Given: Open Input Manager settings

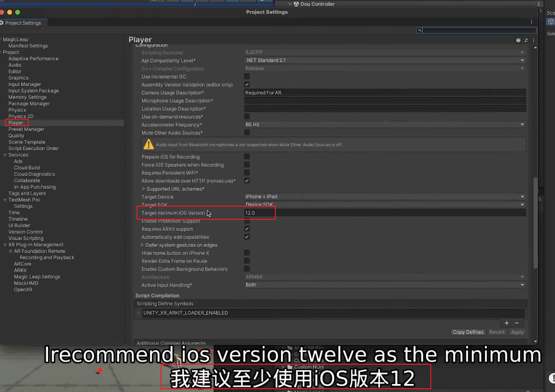Looking at the screenshot, I should (25, 84).
